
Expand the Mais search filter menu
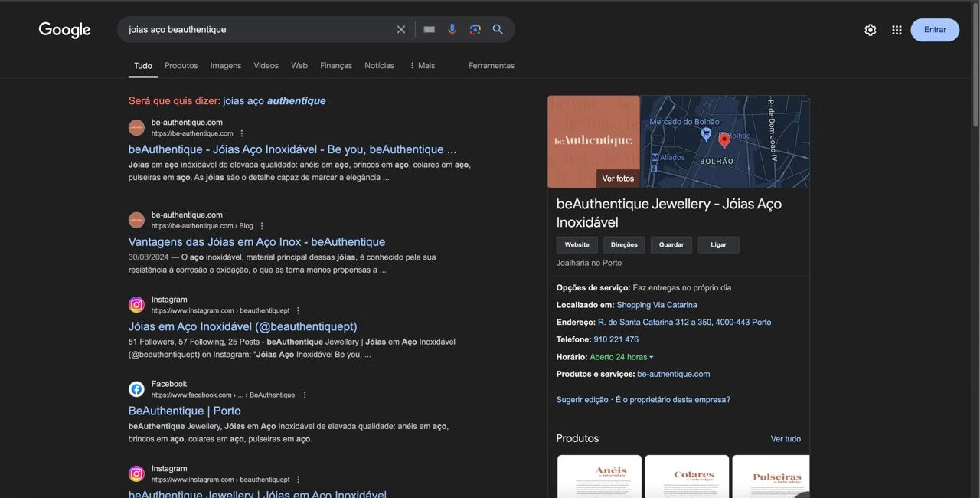pyautogui.click(x=422, y=66)
